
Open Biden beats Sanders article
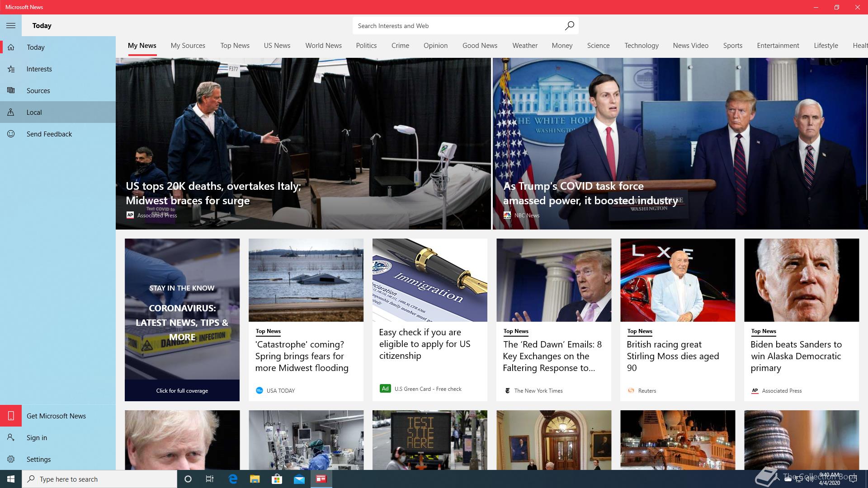[796, 356]
